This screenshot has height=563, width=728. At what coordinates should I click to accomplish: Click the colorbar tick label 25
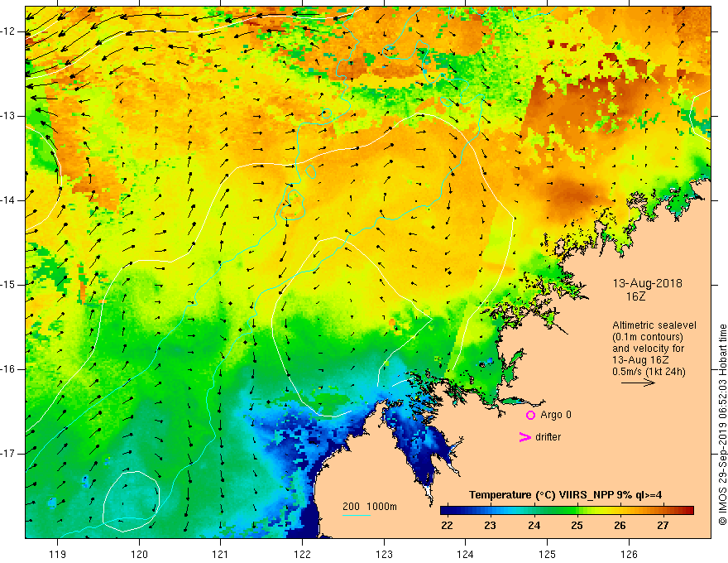pos(577,526)
